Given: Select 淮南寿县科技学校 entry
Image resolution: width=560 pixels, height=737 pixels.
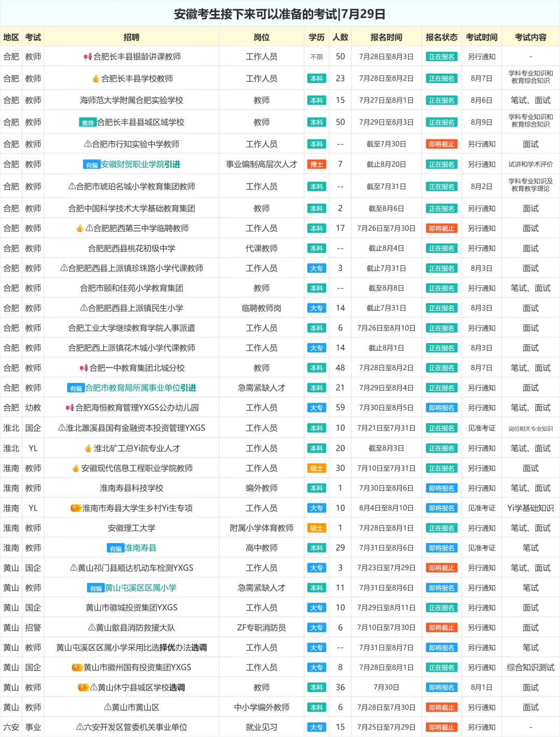Looking at the screenshot, I should [132, 488].
